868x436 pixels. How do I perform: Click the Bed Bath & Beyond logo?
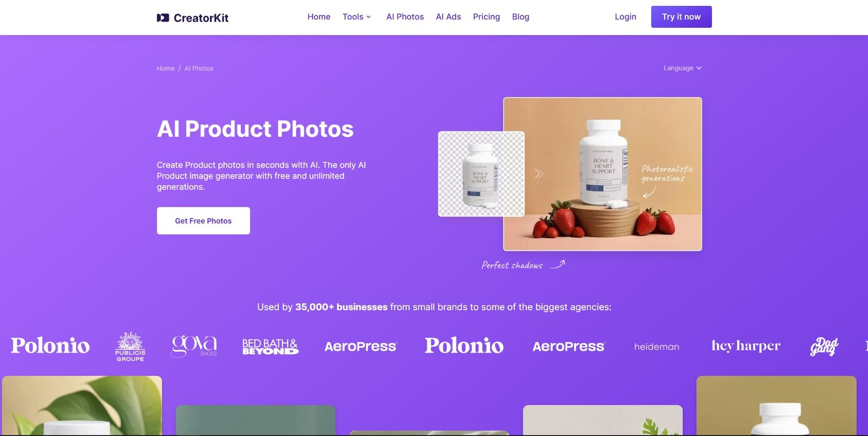pyautogui.click(x=270, y=347)
